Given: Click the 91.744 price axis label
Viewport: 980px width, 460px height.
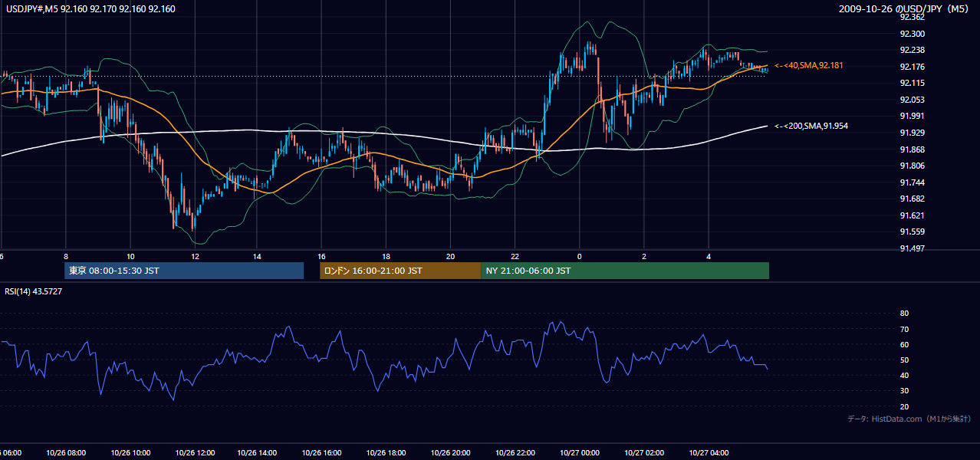Looking at the screenshot, I should click(x=912, y=182).
